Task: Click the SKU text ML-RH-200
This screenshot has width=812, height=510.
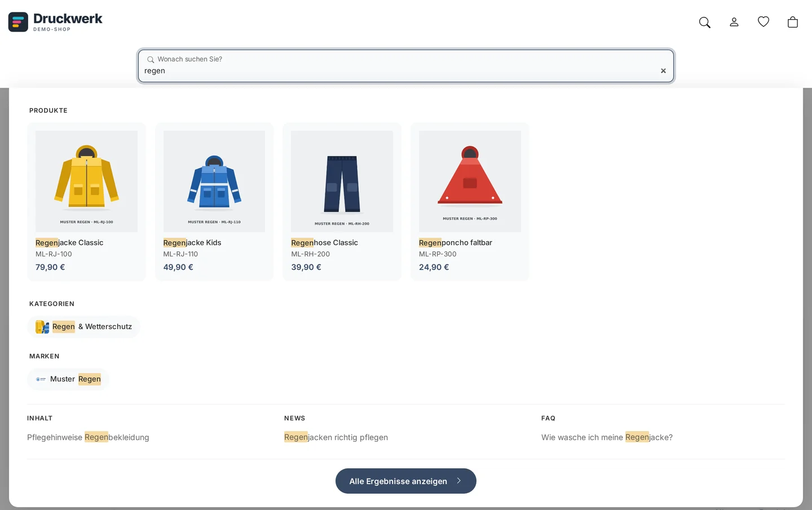Action: pyautogui.click(x=310, y=254)
